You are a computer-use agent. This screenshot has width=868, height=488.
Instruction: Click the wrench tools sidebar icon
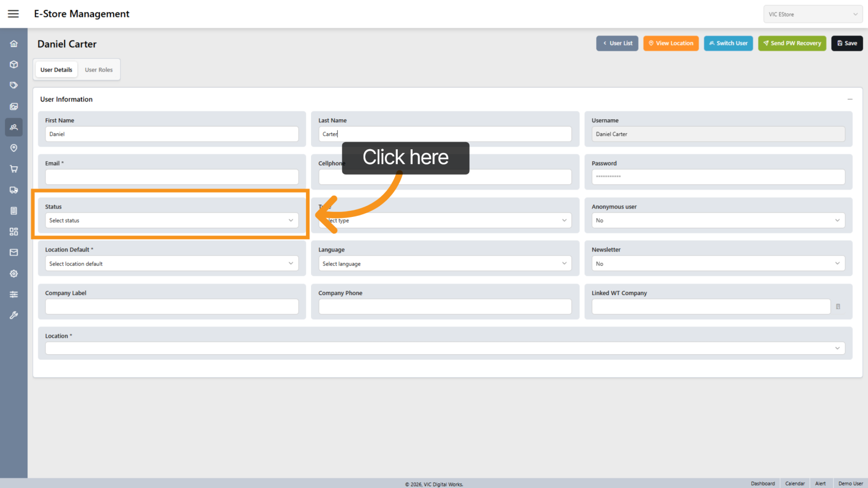click(x=14, y=315)
